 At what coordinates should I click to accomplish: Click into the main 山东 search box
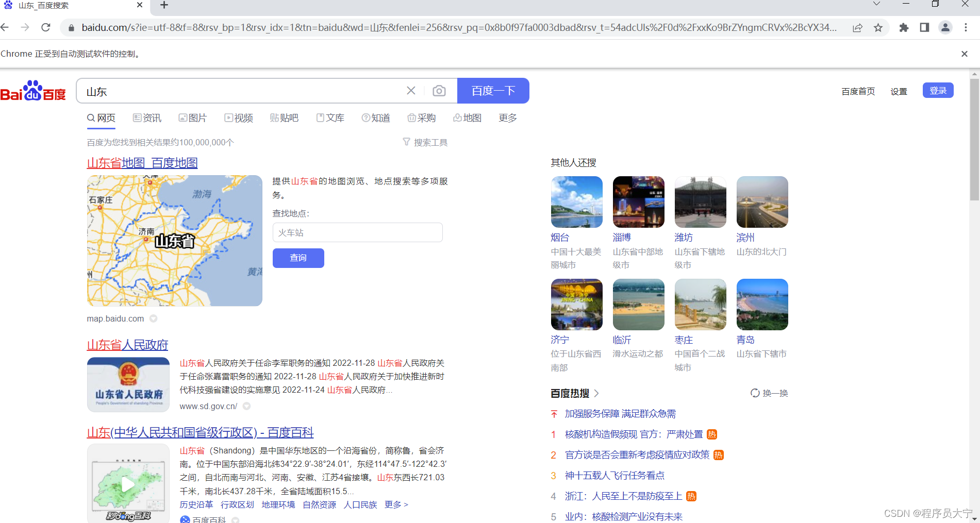[x=242, y=91]
